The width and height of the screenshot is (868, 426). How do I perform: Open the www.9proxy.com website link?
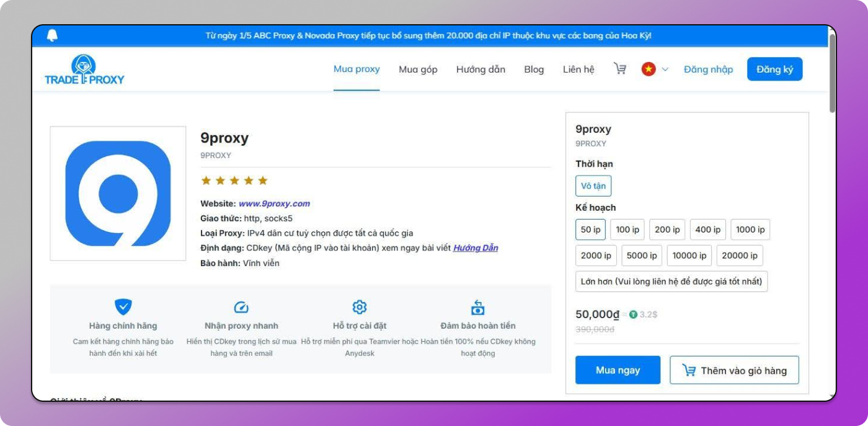pos(274,203)
